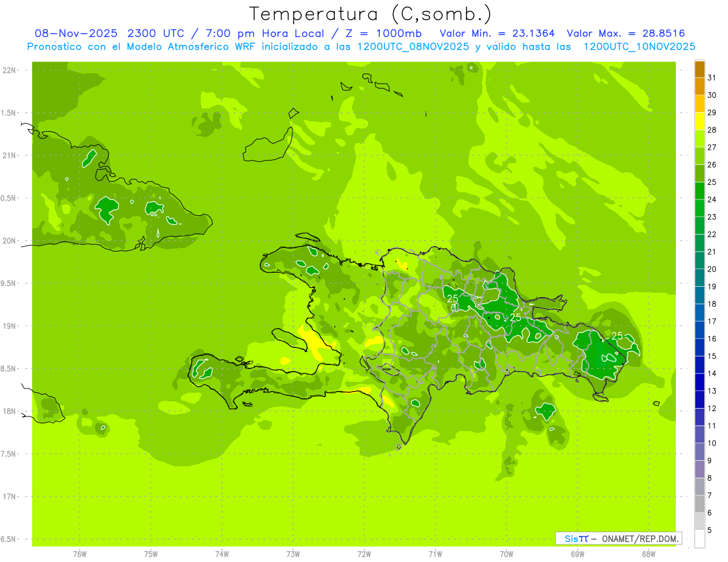Click the '20N' latitude axis label
This screenshot has width=728, height=562.
pos(10,241)
